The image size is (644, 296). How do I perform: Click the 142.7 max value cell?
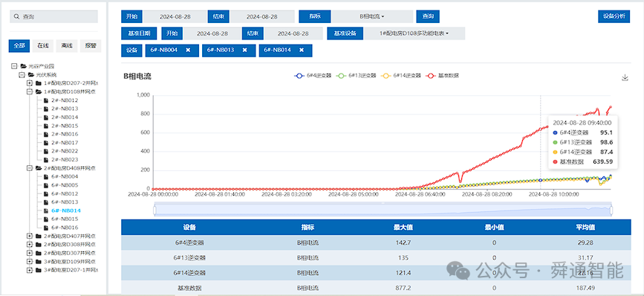pos(403,242)
